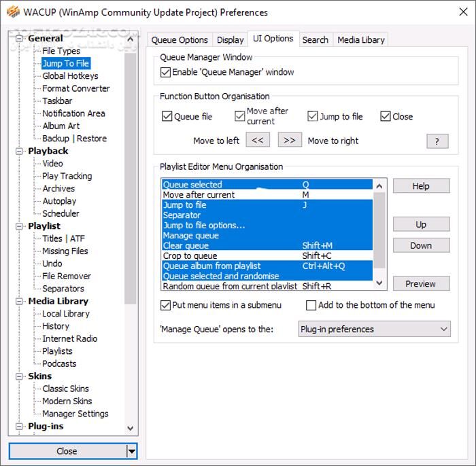476x466 pixels.
Task: Toggle Put menu items in a submenu
Action: [166, 305]
